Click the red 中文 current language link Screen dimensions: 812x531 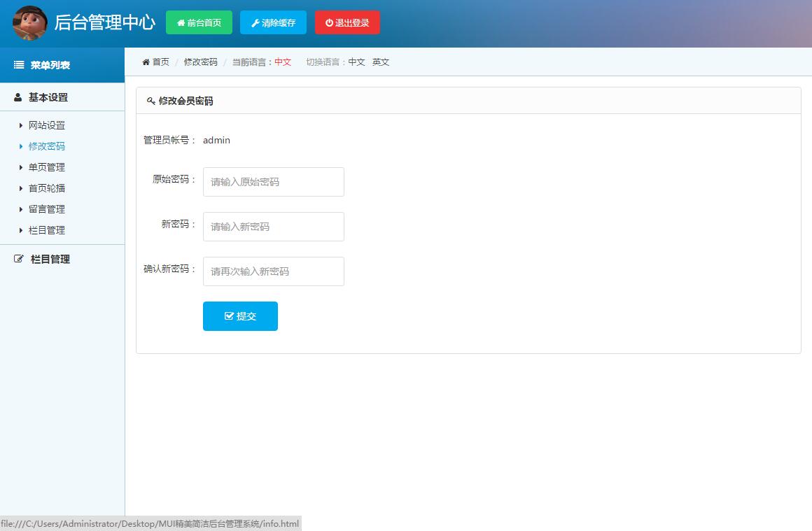coord(283,62)
